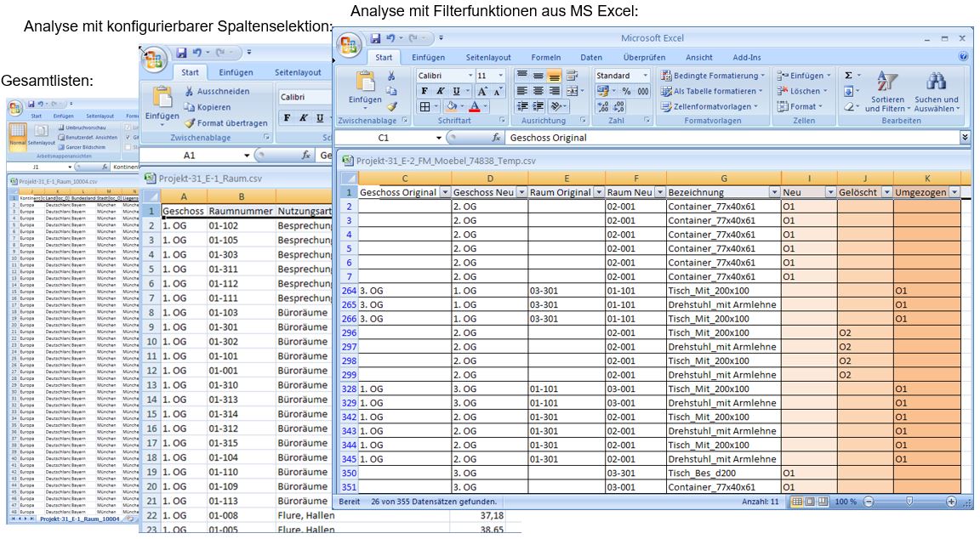Open text orientation tool

pos(556,107)
